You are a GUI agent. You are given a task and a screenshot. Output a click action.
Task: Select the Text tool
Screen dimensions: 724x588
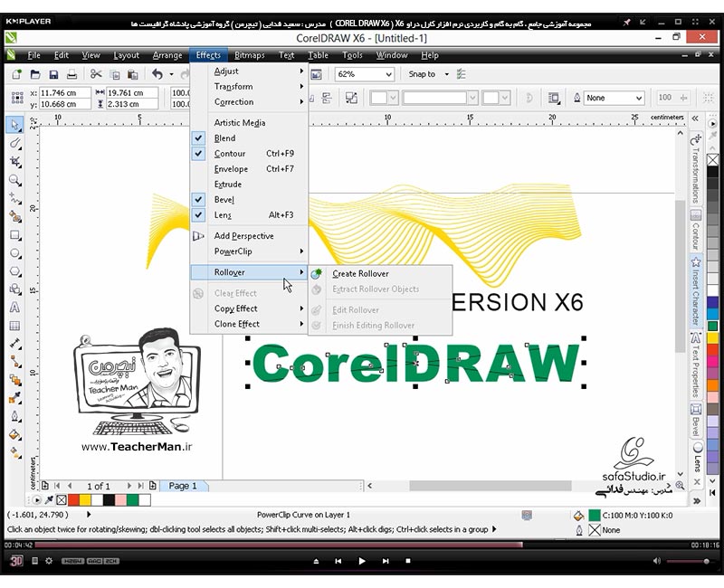pyautogui.click(x=15, y=308)
